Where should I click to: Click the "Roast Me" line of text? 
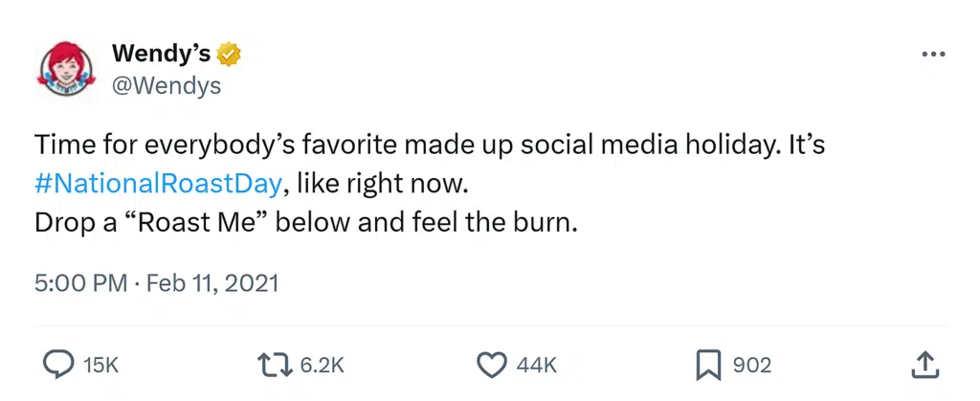pyautogui.click(x=306, y=222)
